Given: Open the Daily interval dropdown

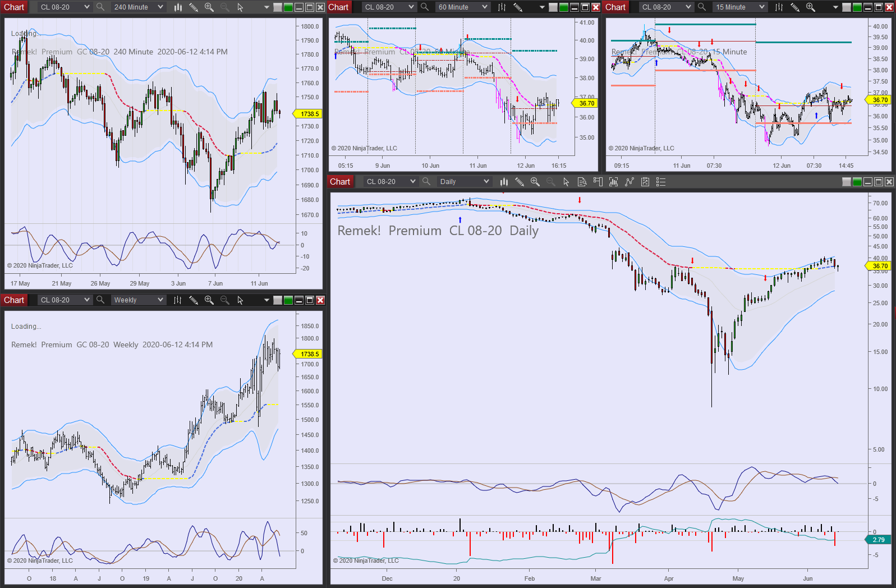Looking at the screenshot, I should (464, 182).
